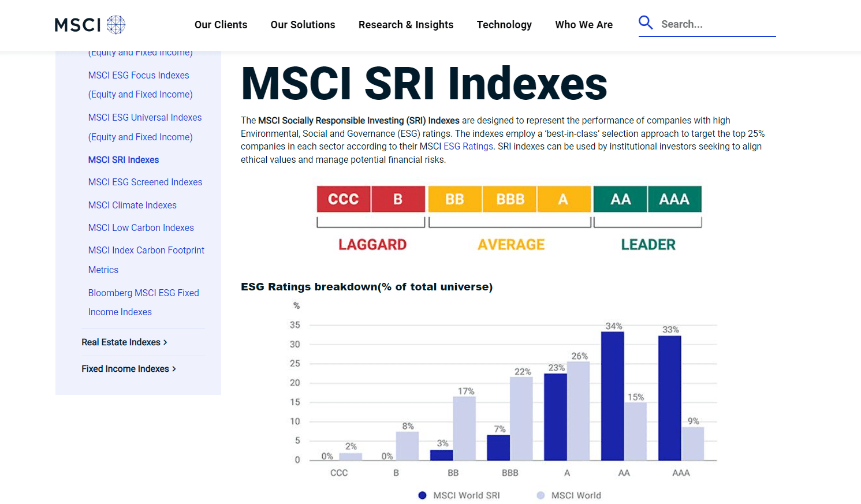Click the search magnifier icon

click(x=646, y=23)
